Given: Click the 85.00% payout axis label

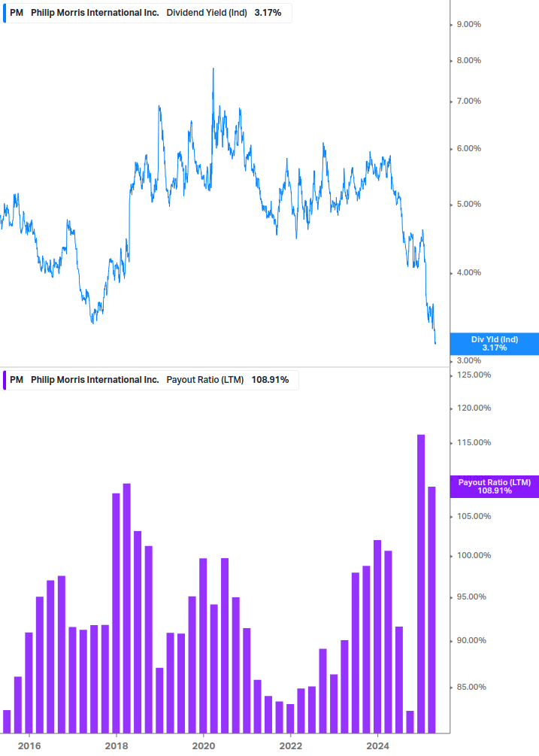Looking at the screenshot, I should tap(471, 687).
